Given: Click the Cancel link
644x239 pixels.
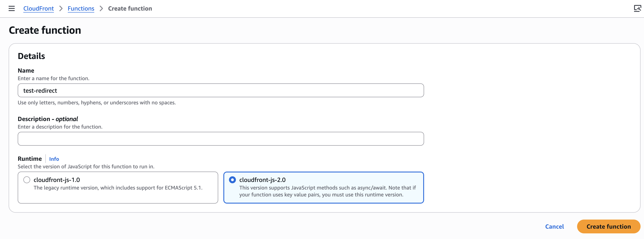Looking at the screenshot, I should (554, 226).
